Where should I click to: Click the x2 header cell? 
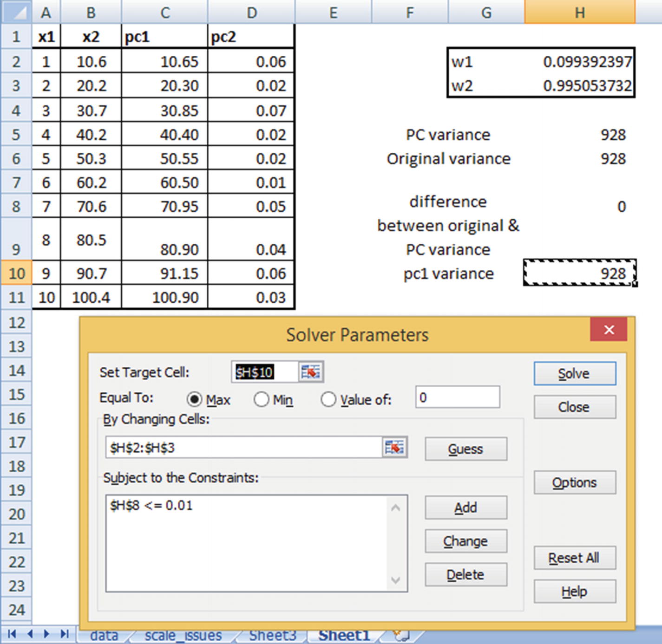coord(91,36)
